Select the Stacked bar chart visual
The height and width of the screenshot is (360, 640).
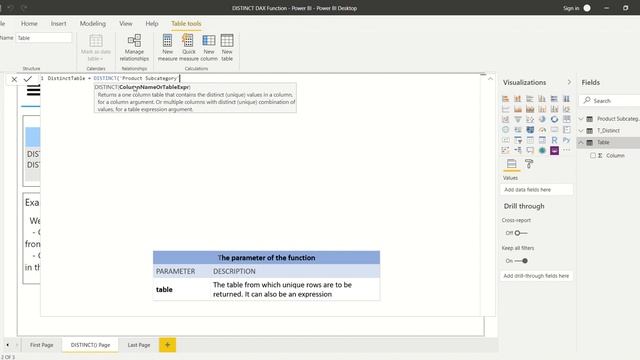(x=506, y=99)
